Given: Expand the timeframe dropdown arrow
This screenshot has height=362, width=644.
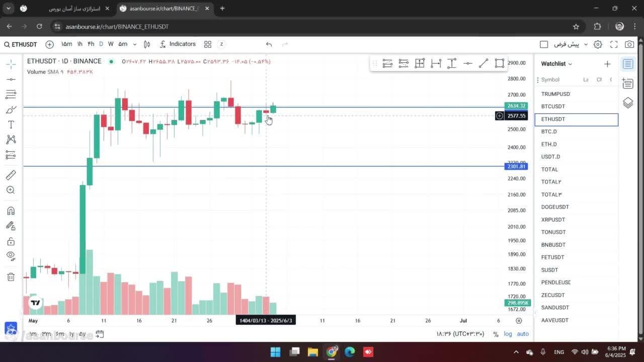Looking at the screenshot, I should 134,44.
